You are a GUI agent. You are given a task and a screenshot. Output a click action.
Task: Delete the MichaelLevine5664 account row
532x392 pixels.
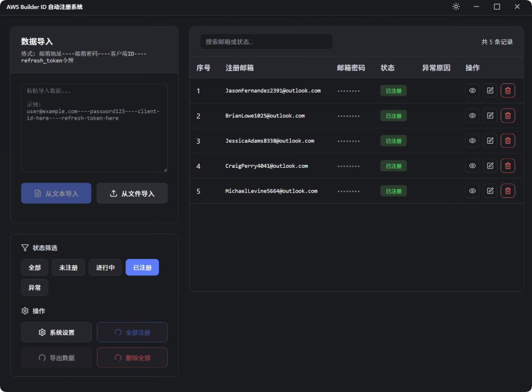pos(507,191)
